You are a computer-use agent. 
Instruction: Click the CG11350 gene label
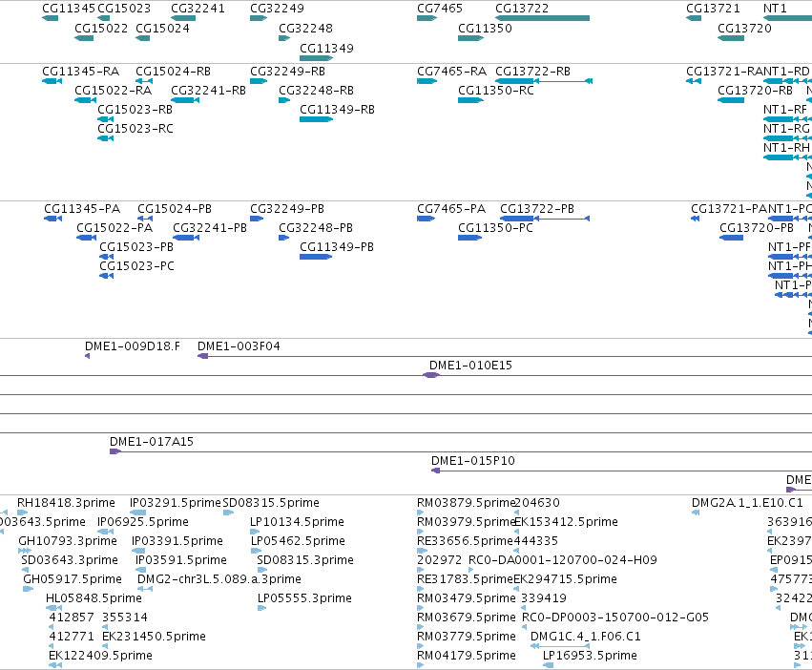(485, 28)
